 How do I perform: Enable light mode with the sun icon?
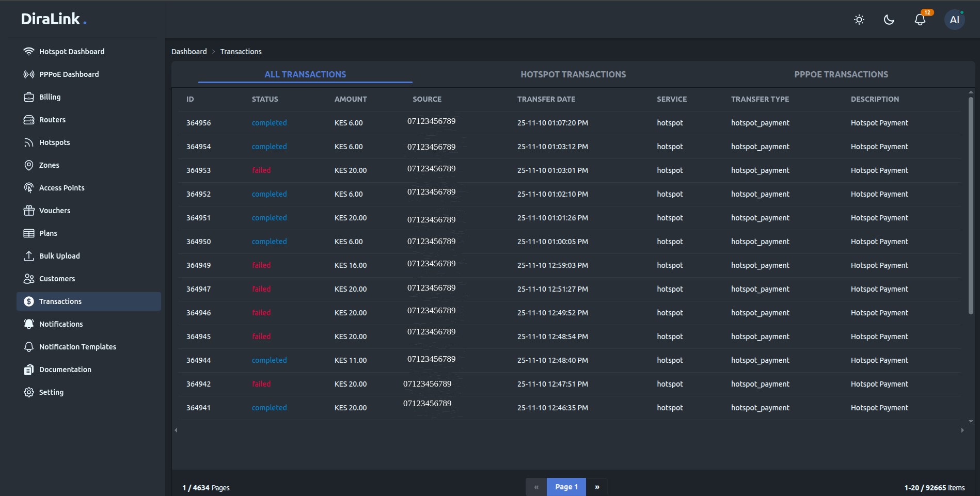[x=859, y=19]
